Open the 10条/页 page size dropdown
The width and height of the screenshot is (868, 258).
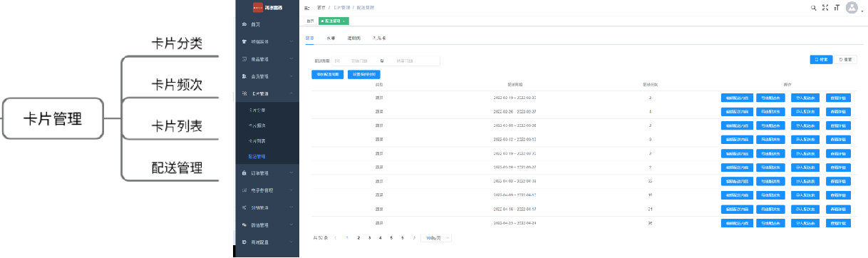pyautogui.click(x=435, y=237)
